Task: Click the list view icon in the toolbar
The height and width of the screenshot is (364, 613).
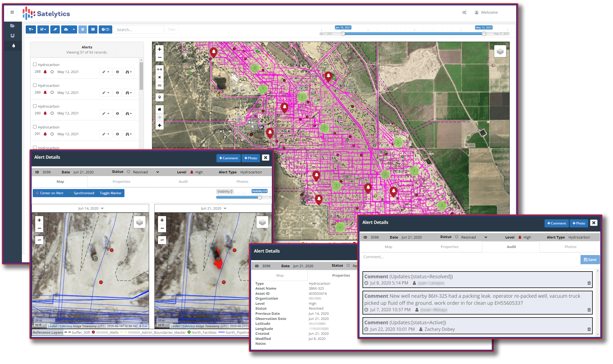Action: 93,29
